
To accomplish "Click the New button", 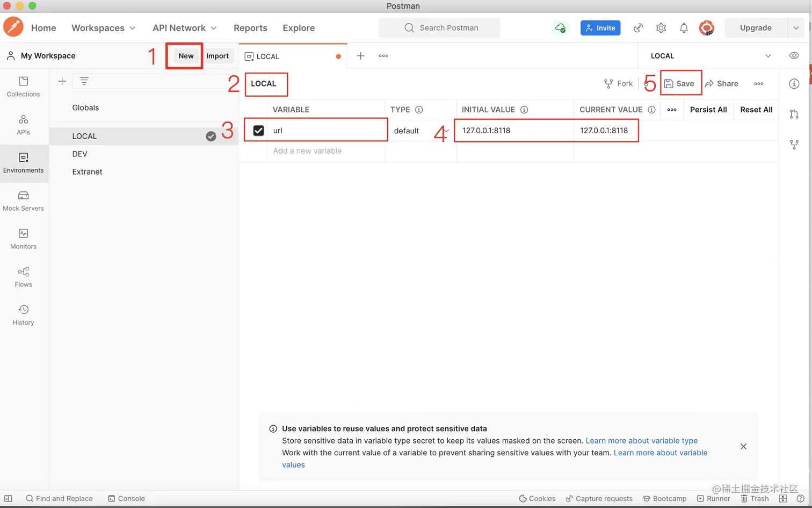I will point(186,56).
